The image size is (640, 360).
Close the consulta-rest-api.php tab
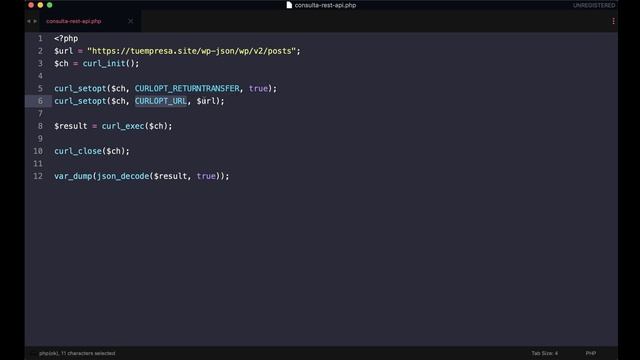[x=130, y=21]
